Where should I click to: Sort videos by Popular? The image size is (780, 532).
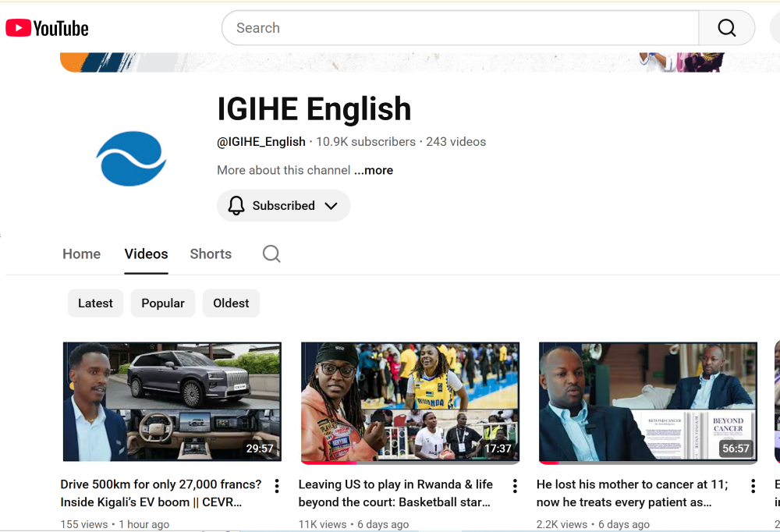point(163,303)
